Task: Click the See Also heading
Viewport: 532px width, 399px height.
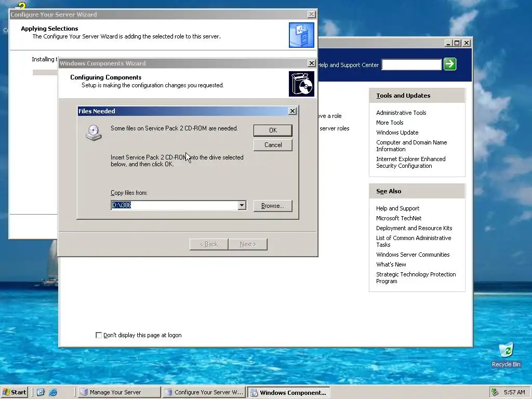Action: (389, 191)
